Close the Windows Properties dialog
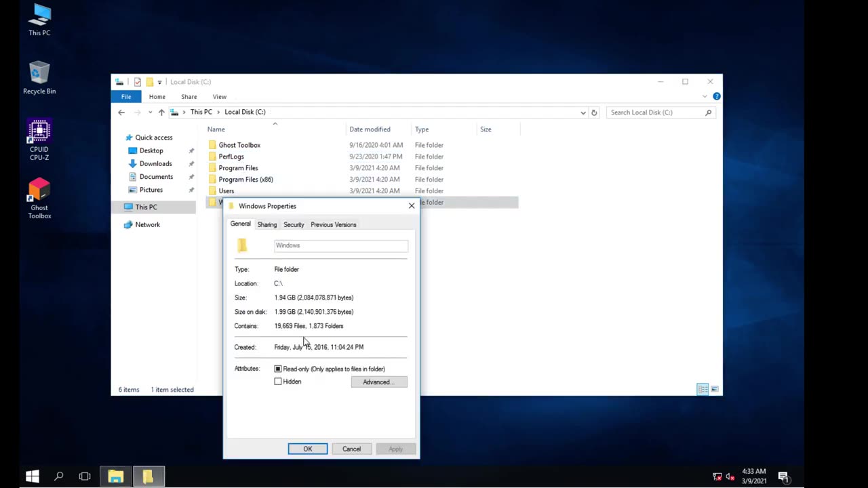The width and height of the screenshot is (868, 488). [412, 206]
